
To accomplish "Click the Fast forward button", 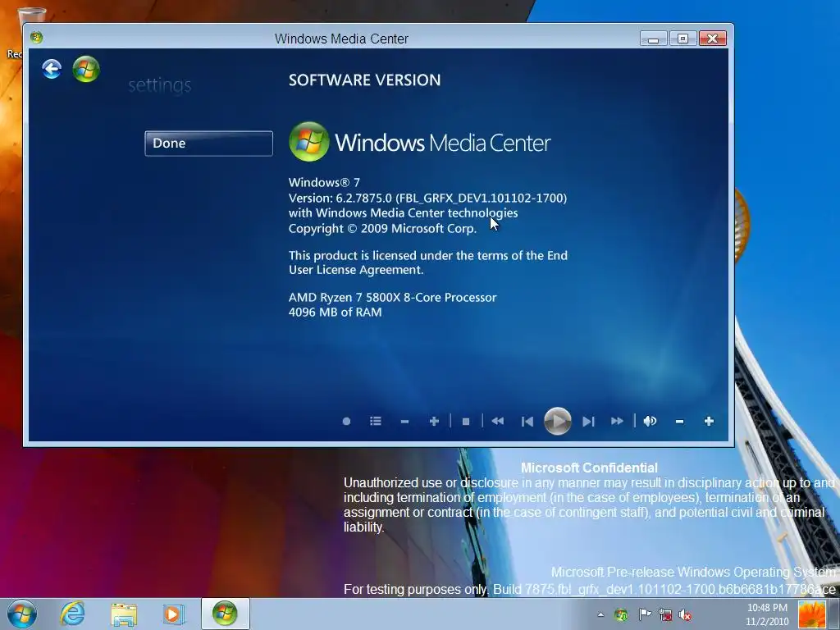I will tap(617, 421).
